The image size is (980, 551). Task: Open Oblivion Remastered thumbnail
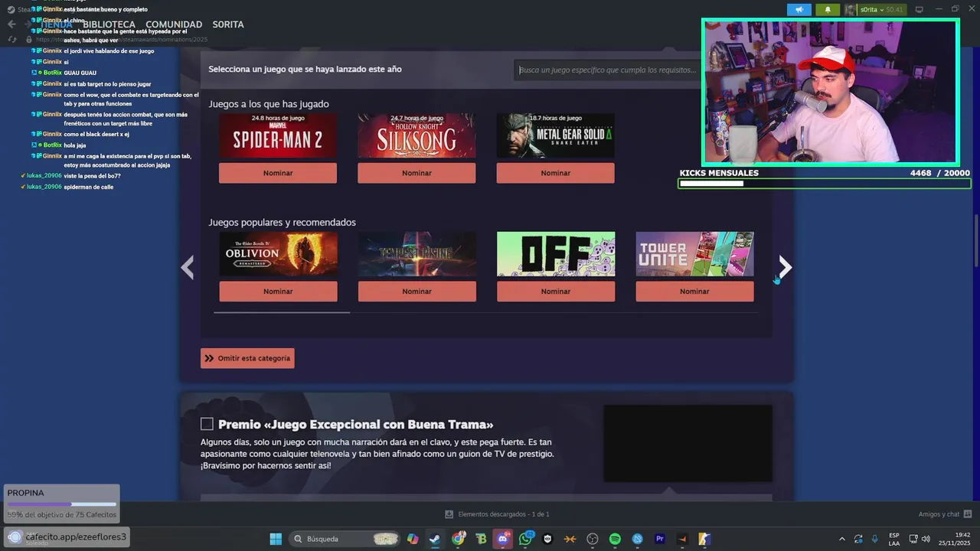[x=278, y=254]
